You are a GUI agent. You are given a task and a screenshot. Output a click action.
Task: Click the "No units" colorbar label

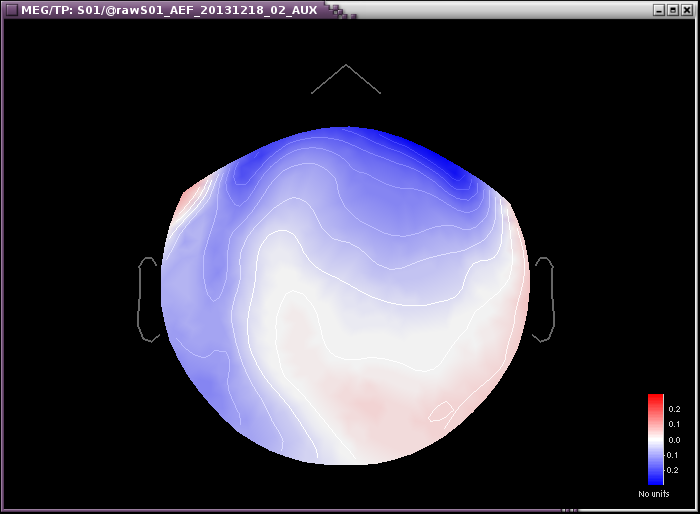click(655, 494)
